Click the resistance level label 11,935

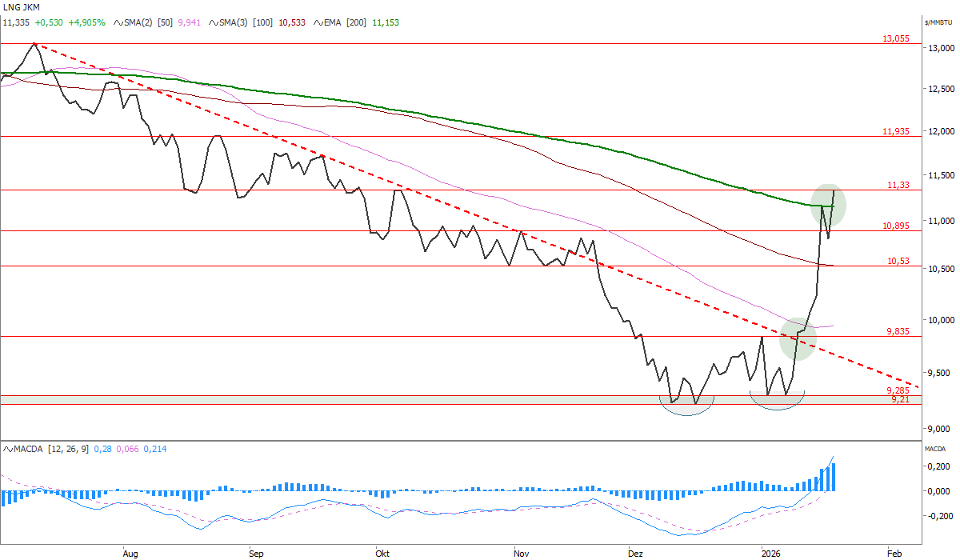pyautogui.click(x=895, y=130)
